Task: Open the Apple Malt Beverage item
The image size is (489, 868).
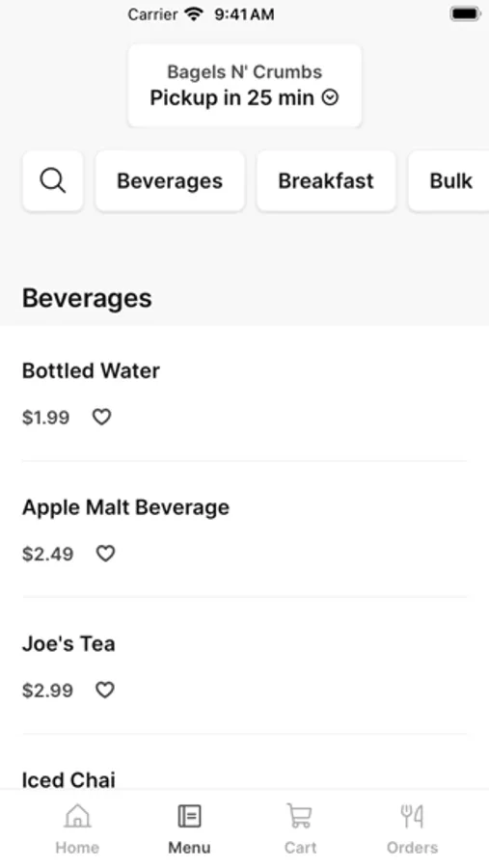Action: click(244, 529)
